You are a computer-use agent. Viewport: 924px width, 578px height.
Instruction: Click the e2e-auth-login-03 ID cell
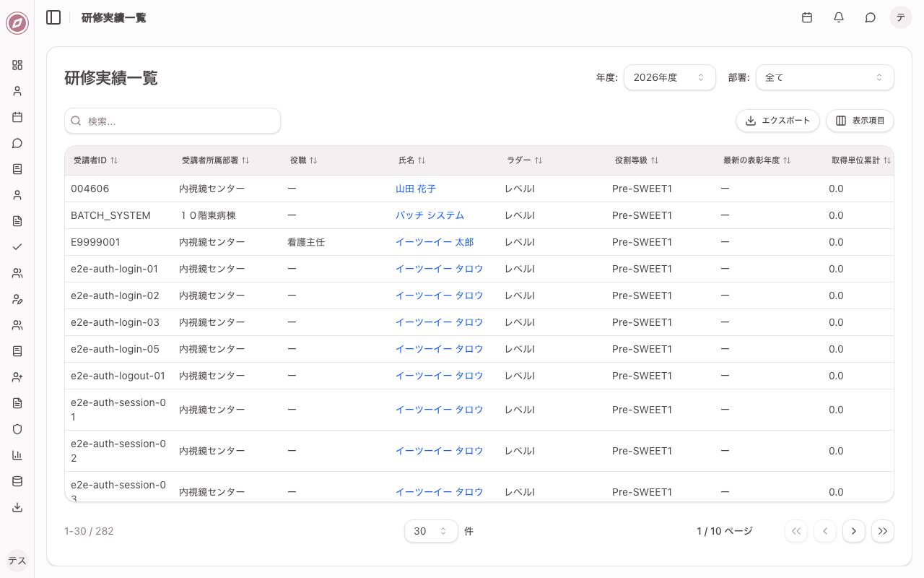click(115, 322)
